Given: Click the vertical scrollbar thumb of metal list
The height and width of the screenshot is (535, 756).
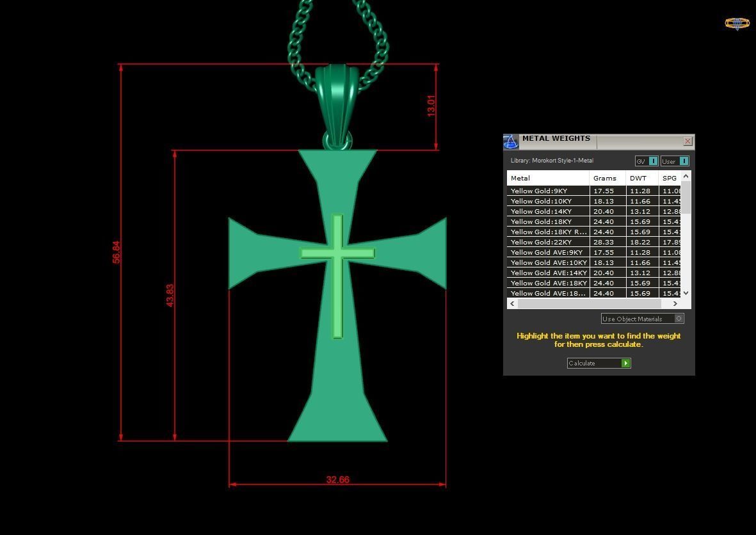Looking at the screenshot, I should tap(686, 198).
